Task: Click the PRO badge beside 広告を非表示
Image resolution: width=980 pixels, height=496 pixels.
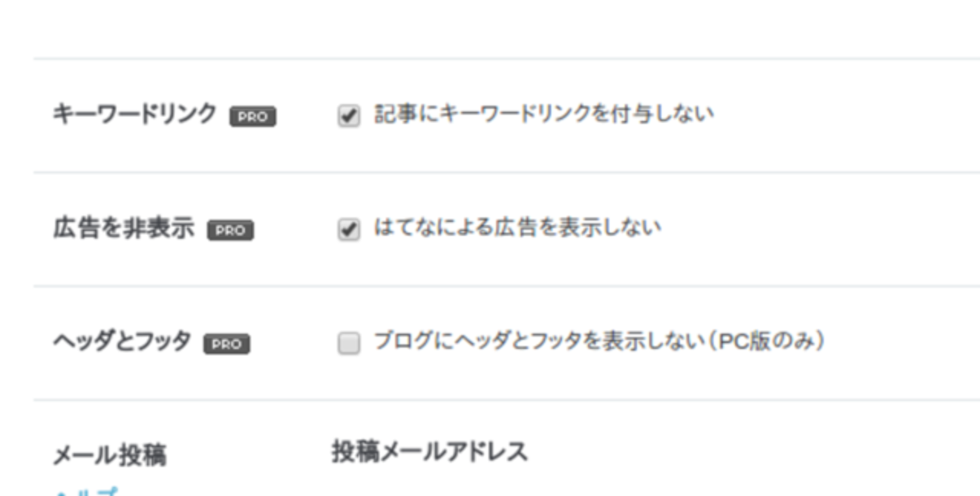Action: tap(231, 231)
